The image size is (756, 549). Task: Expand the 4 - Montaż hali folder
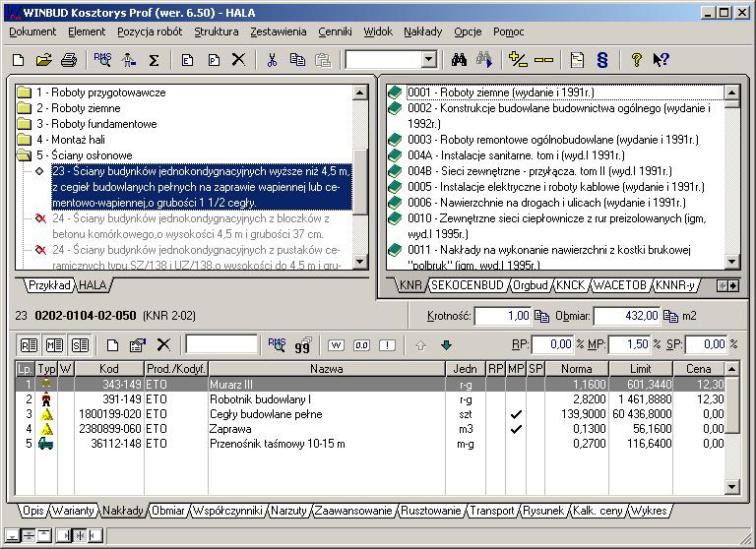click(24, 140)
